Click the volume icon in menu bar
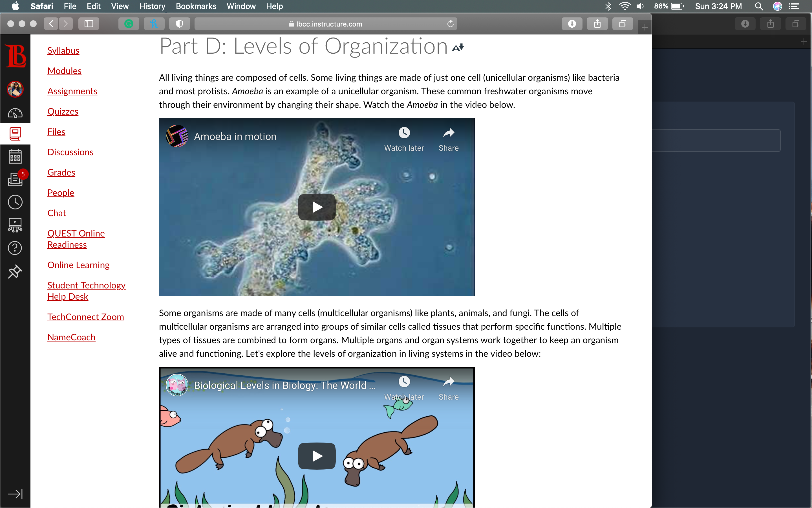 pyautogui.click(x=640, y=6)
